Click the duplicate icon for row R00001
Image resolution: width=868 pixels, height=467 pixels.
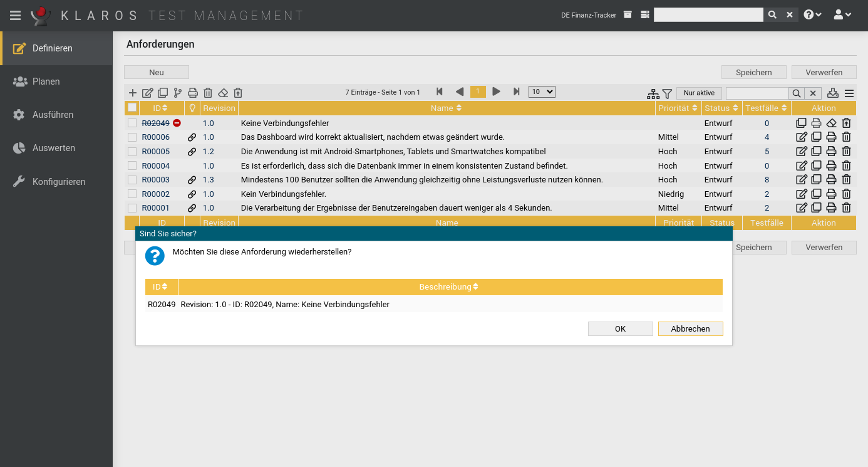pos(816,208)
